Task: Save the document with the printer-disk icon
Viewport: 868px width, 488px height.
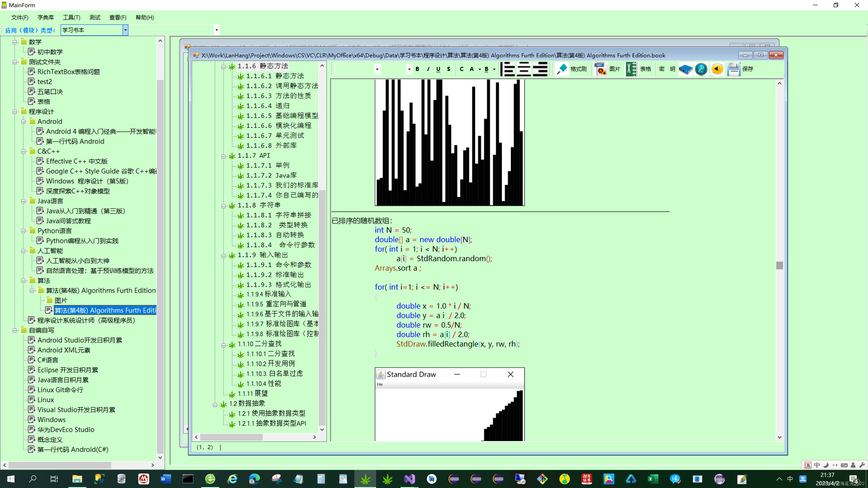Action: (734, 69)
